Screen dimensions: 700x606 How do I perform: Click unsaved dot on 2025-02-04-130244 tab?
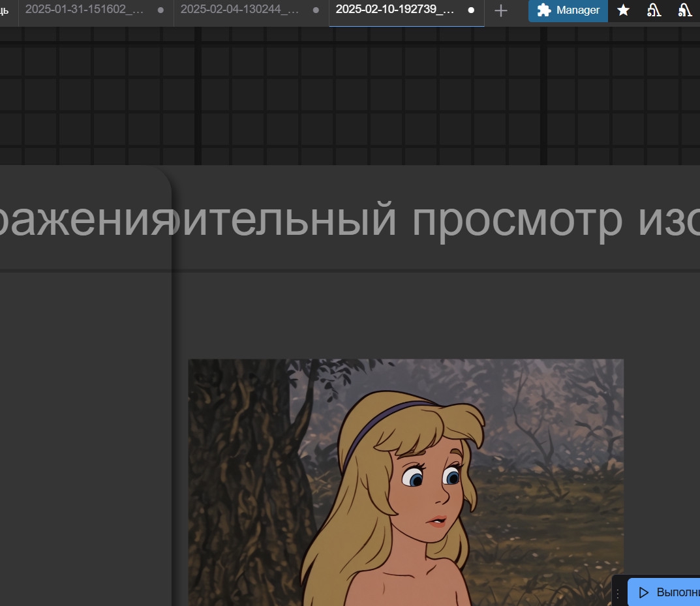316,10
